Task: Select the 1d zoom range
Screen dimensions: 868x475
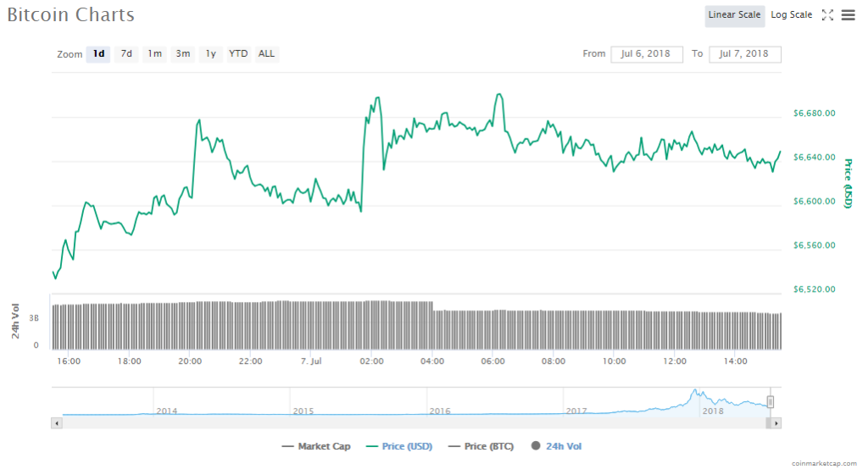Action: coord(98,54)
